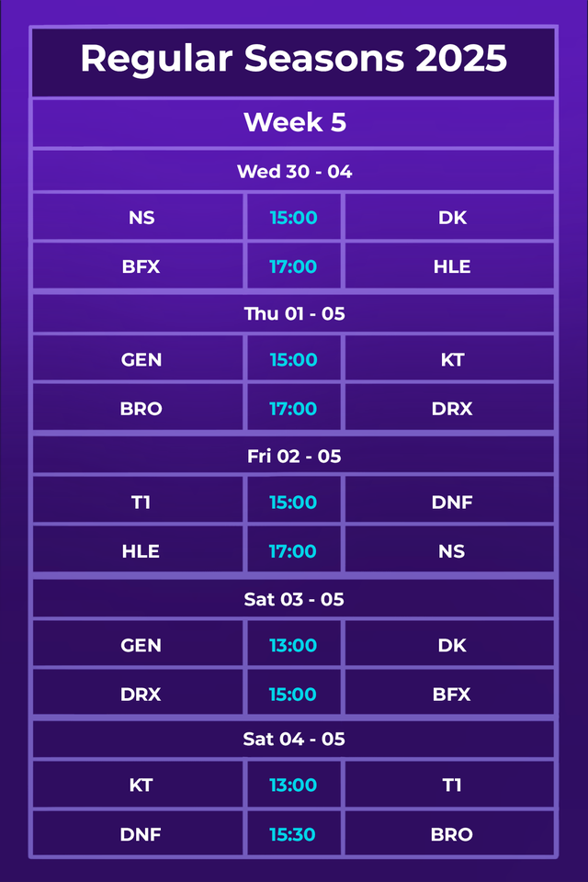The image size is (588, 882).
Task: Select BRO in the 15:30 match
Action: tap(452, 834)
